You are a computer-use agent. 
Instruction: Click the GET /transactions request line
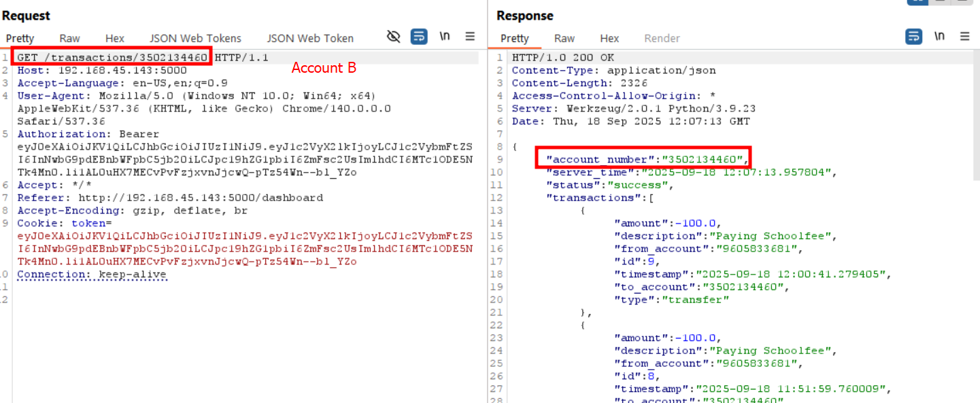click(x=112, y=58)
